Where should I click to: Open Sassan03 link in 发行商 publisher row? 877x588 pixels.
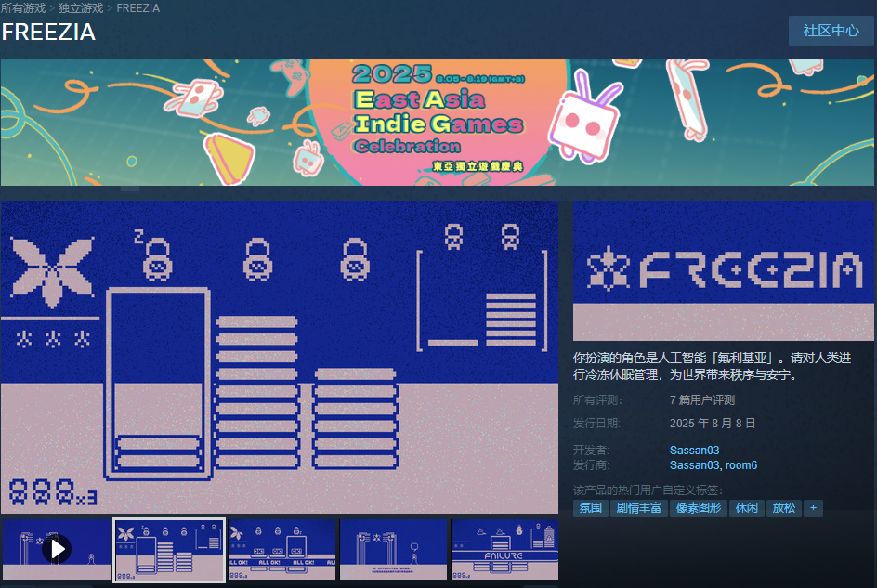[x=694, y=465]
